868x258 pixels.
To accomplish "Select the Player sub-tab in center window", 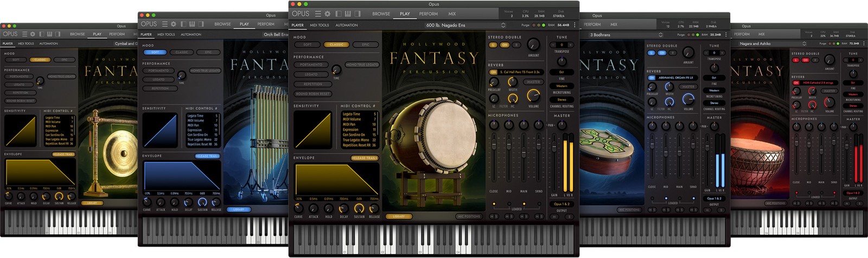I will click(x=298, y=25).
